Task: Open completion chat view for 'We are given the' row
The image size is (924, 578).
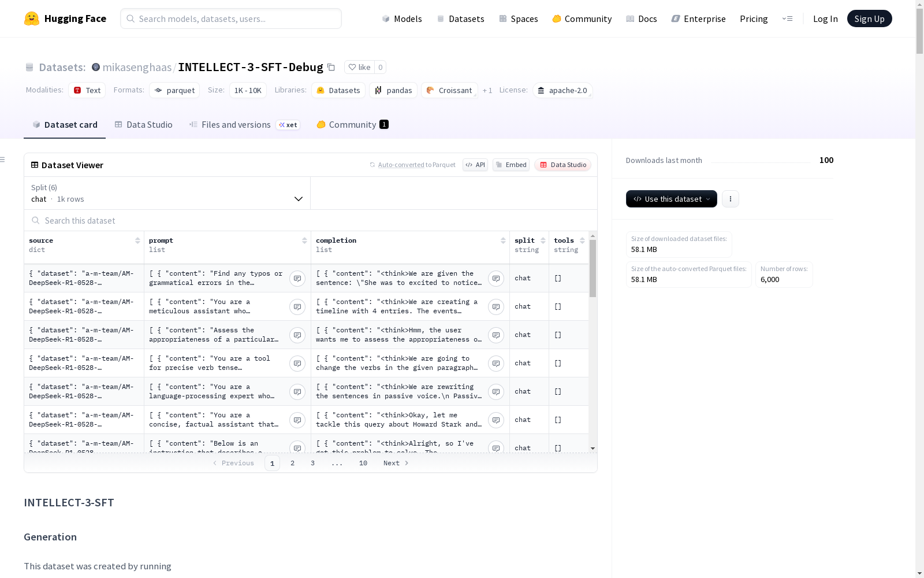Action: pyautogui.click(x=496, y=279)
